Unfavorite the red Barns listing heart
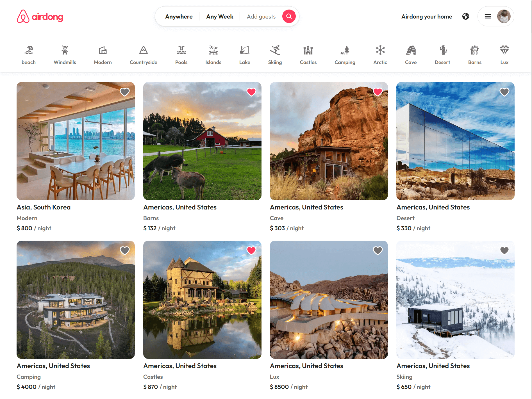The image size is (532, 399). [x=251, y=92]
